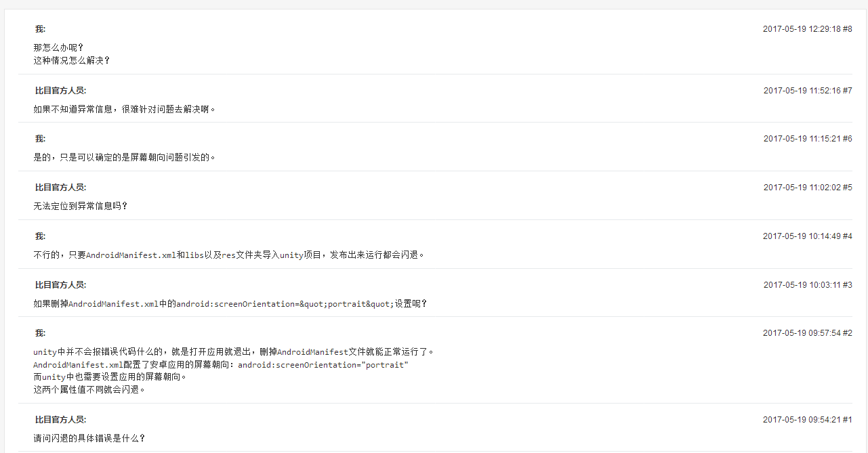
Task: Click author name 我 on post #8
Action: coord(40,29)
